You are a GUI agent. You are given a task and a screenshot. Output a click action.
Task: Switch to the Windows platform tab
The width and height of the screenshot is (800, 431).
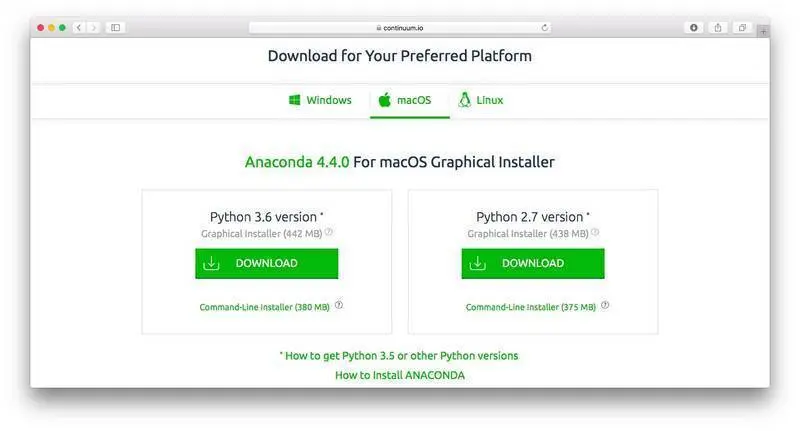coord(320,100)
